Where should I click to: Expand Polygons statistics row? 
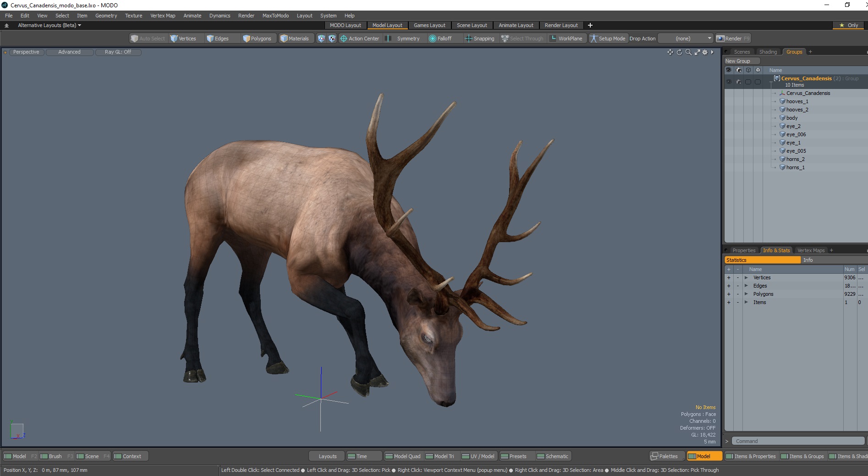[746, 294]
